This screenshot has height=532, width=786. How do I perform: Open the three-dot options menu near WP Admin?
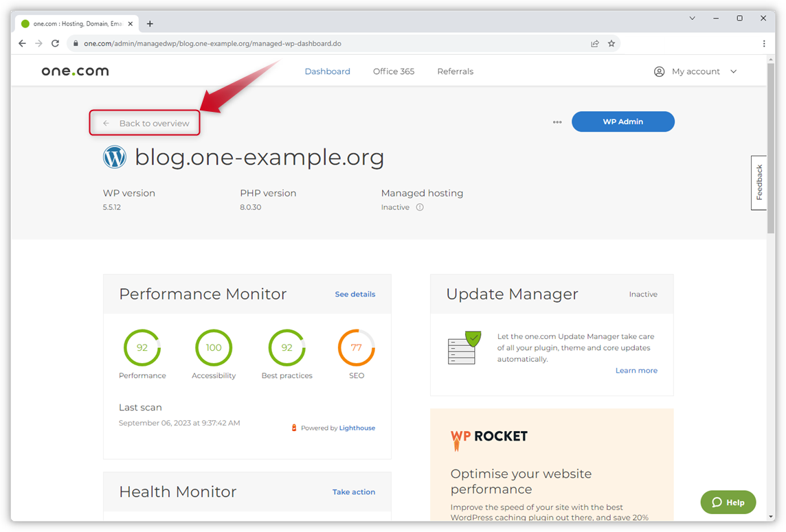[557, 121]
